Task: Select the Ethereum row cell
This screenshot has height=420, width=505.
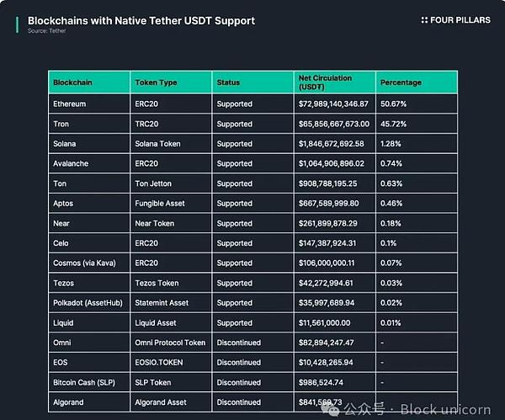Action: coord(89,104)
